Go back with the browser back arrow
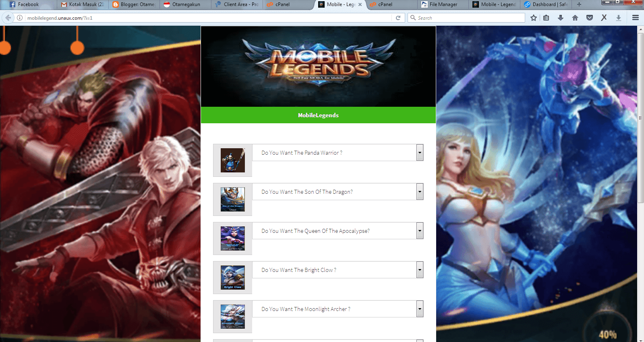Screen dimensions: 644x342 click(x=8, y=18)
